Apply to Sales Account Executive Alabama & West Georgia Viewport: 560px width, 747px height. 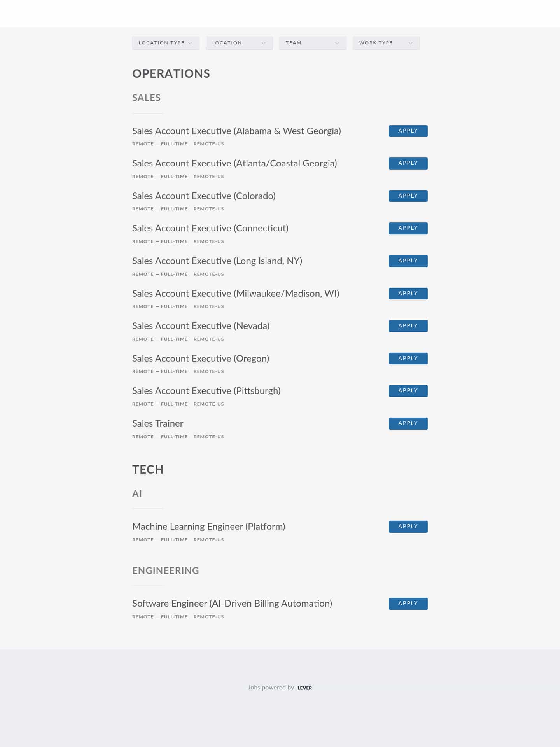tap(408, 131)
